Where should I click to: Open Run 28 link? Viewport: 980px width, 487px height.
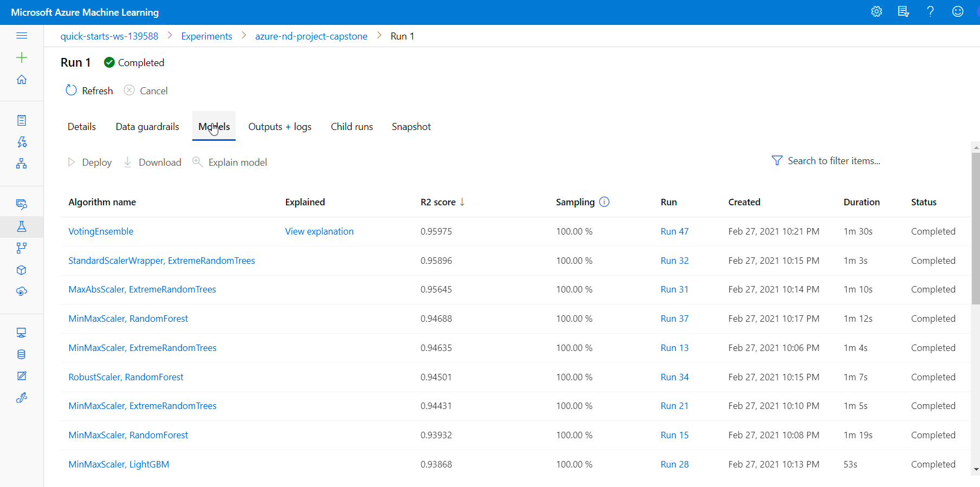tap(674, 464)
